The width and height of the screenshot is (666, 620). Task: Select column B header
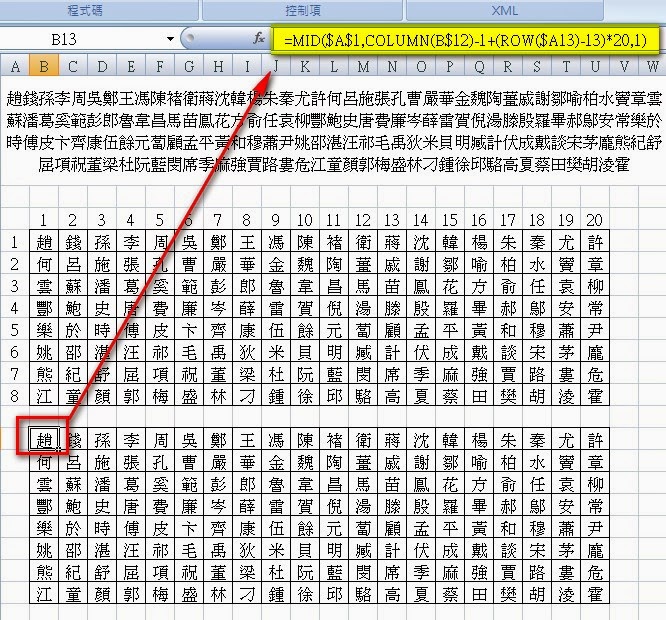[x=44, y=66]
